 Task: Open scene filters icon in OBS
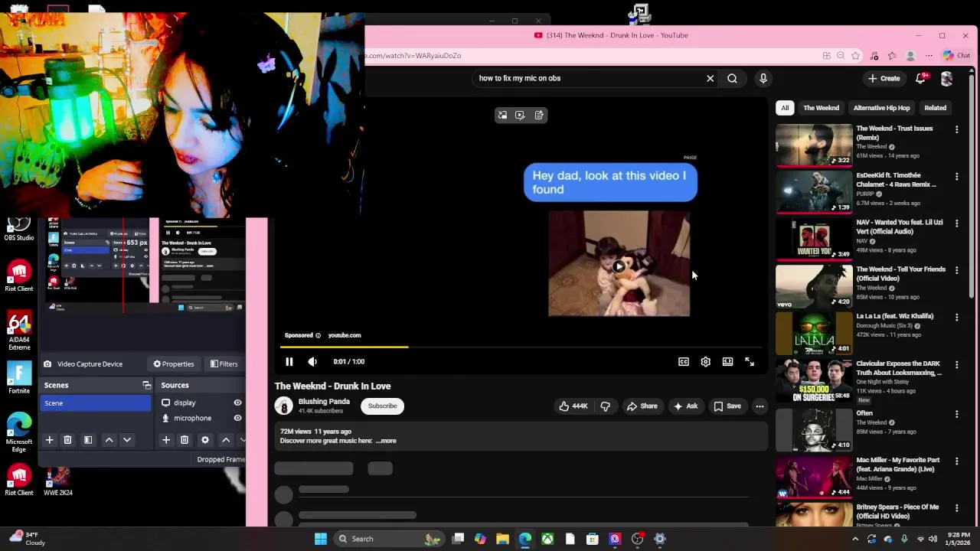click(88, 440)
